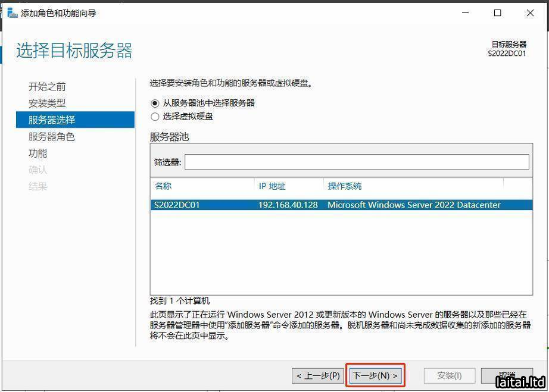Close the wizard with the X button

530,12
